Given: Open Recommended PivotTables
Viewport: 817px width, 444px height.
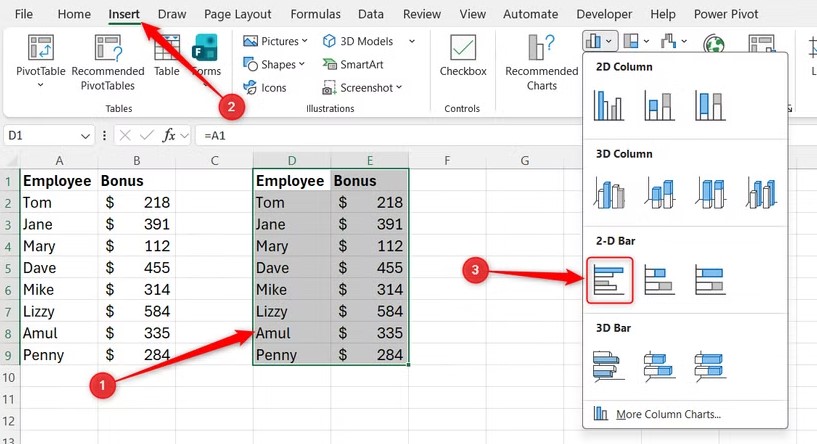Looking at the screenshot, I should click(x=108, y=63).
